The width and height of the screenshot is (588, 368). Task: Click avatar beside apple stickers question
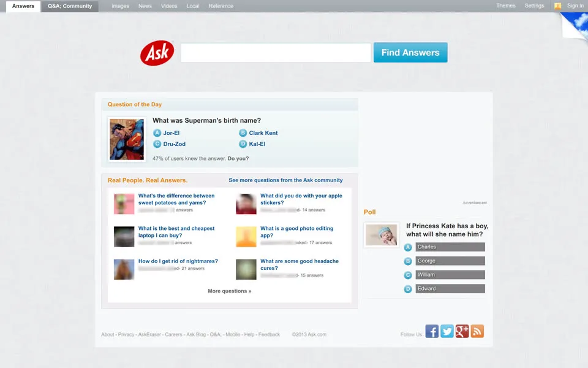(246, 204)
